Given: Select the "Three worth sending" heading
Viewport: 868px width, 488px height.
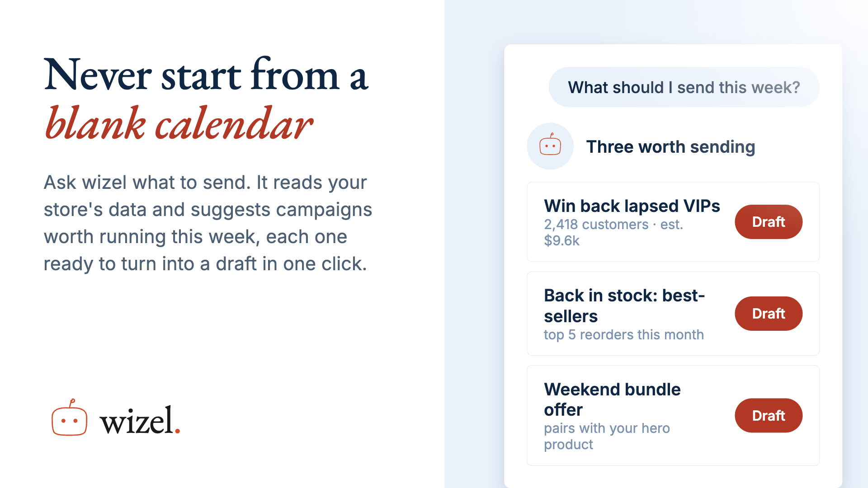Looking at the screenshot, I should [x=670, y=147].
